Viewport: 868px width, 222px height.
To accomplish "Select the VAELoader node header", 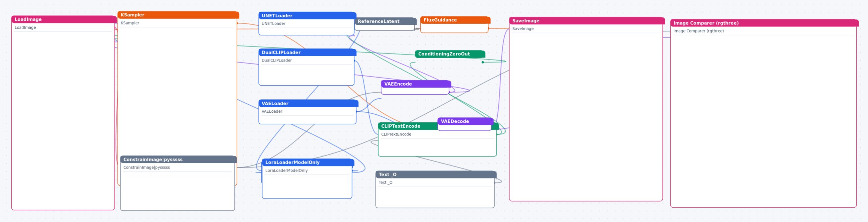I will (308, 103).
